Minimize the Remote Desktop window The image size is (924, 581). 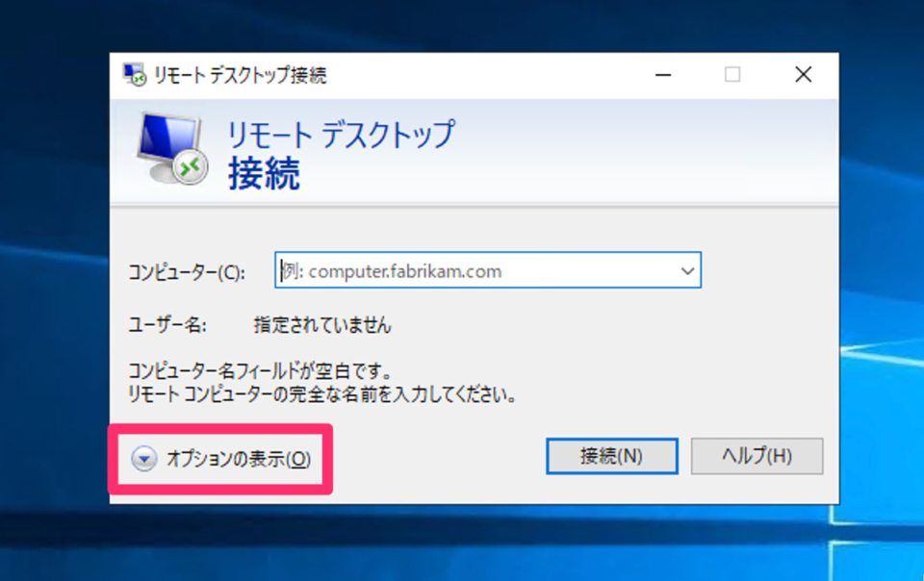[663, 75]
